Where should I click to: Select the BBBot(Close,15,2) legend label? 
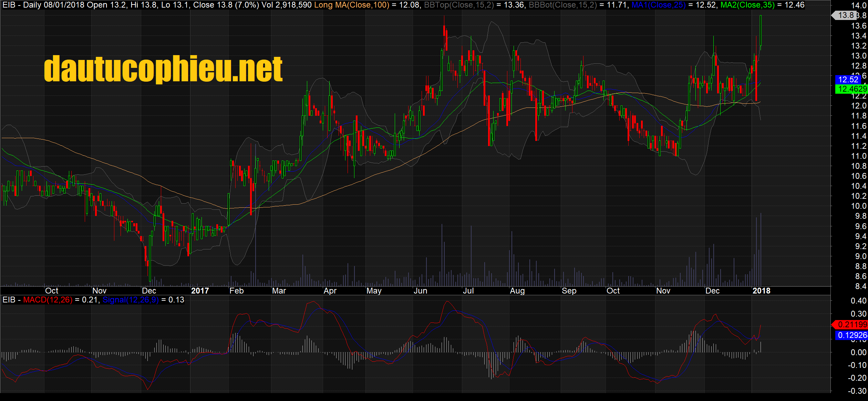click(563, 5)
